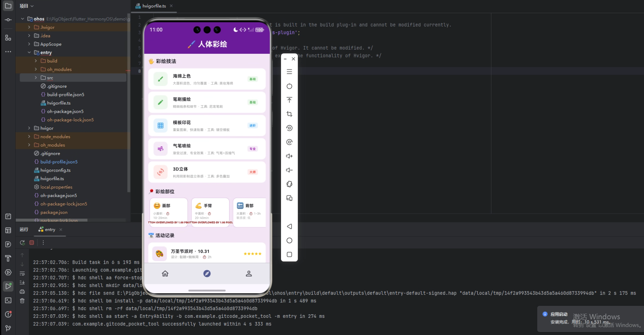The image size is (644, 335).
Task: Expand the node_modules folder
Action: click(x=29, y=136)
